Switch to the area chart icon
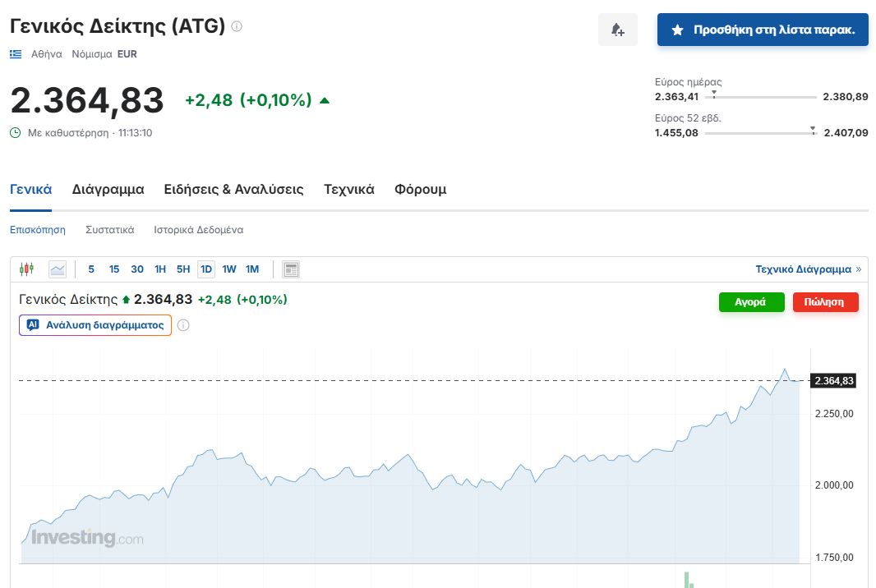The image size is (876, 588). coord(58,269)
